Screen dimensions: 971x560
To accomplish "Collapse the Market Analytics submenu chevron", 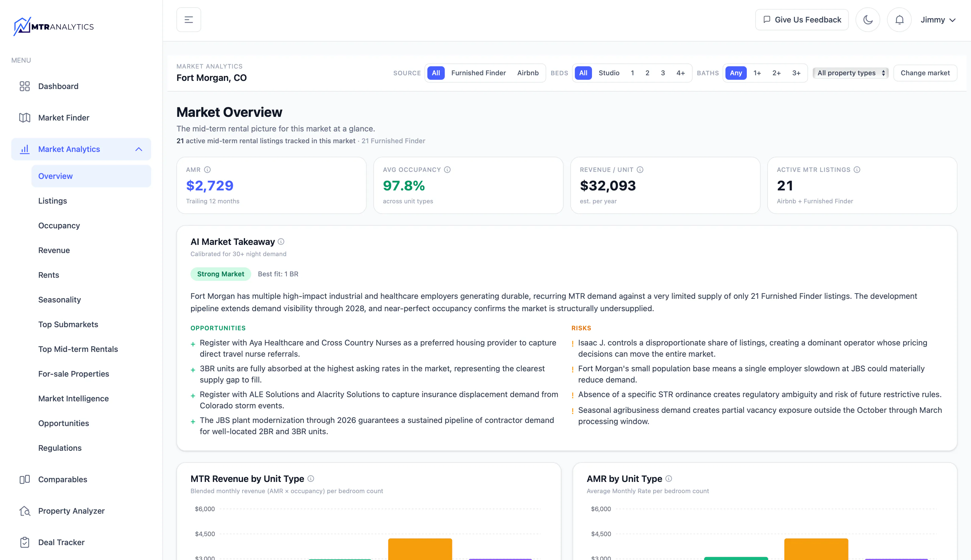I will click(x=139, y=149).
